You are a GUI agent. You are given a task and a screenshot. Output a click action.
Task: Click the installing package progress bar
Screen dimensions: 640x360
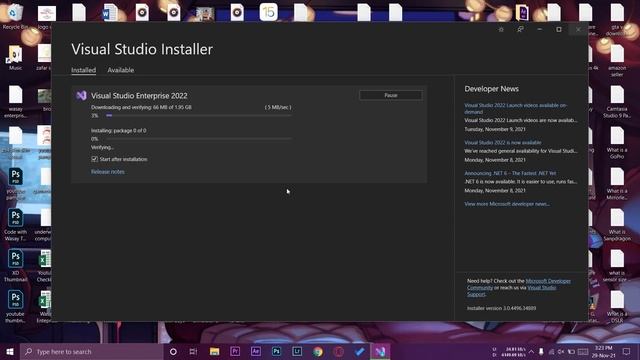pyautogui.click(x=199, y=139)
